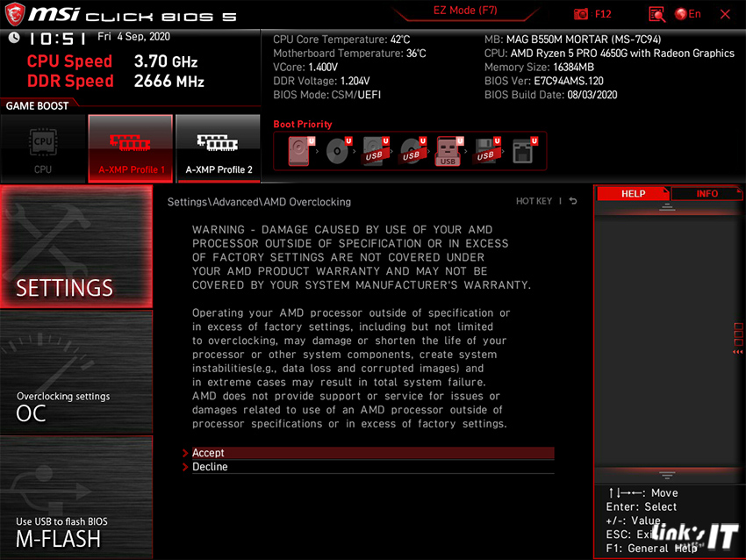Click the VCore 1.400V reading
Viewport: 746px width, 560px height.
[305, 67]
